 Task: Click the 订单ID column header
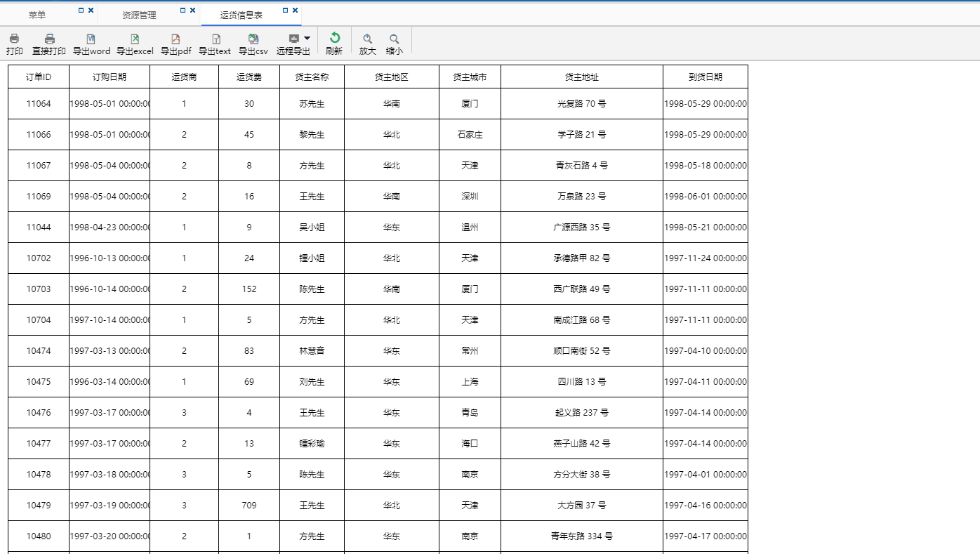click(39, 77)
